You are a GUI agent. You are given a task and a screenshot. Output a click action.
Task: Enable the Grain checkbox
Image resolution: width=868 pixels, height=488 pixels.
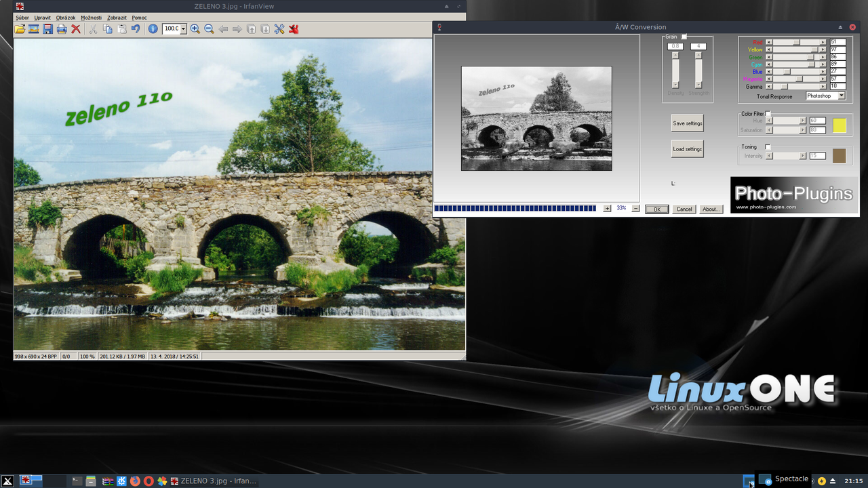(684, 37)
